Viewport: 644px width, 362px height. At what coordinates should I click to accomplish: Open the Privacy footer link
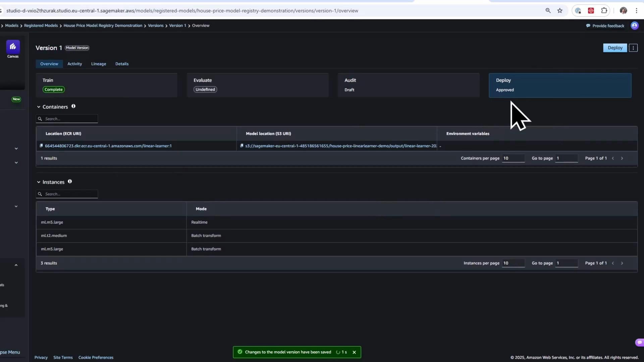pyautogui.click(x=41, y=358)
